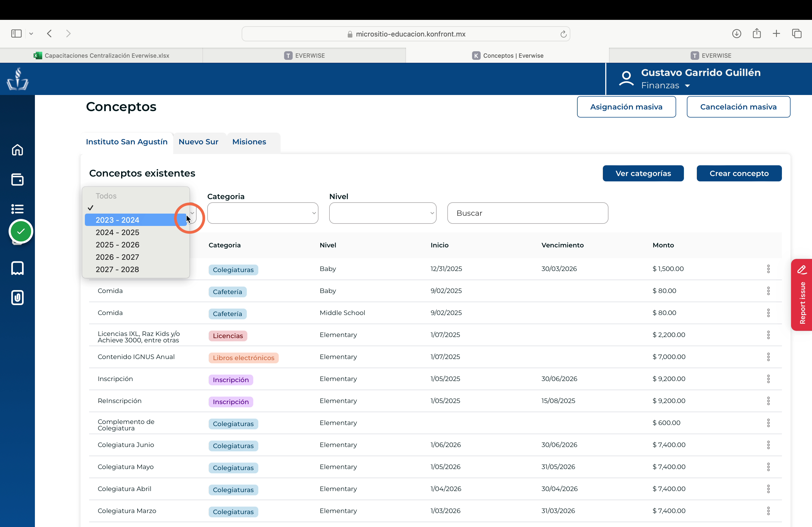
Task: Click the Safari share icon
Action: click(757, 33)
